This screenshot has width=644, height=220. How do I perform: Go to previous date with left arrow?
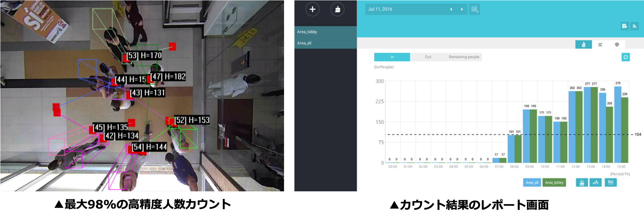[451, 9]
